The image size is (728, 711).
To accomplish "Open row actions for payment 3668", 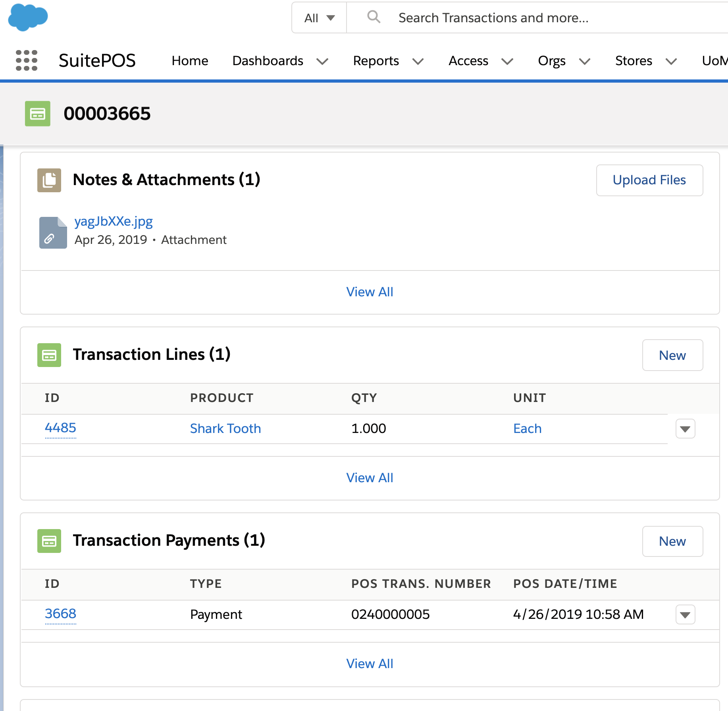I will click(685, 614).
